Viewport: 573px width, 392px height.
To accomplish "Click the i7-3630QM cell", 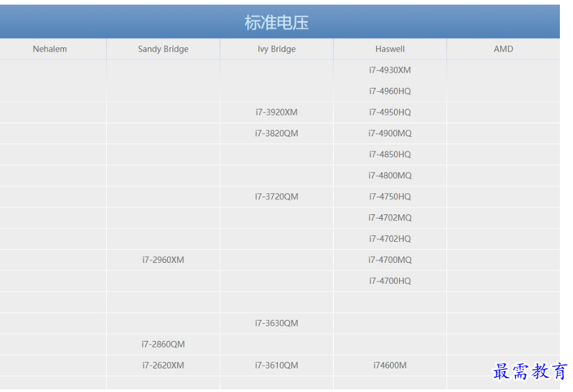I will pyautogui.click(x=277, y=323).
